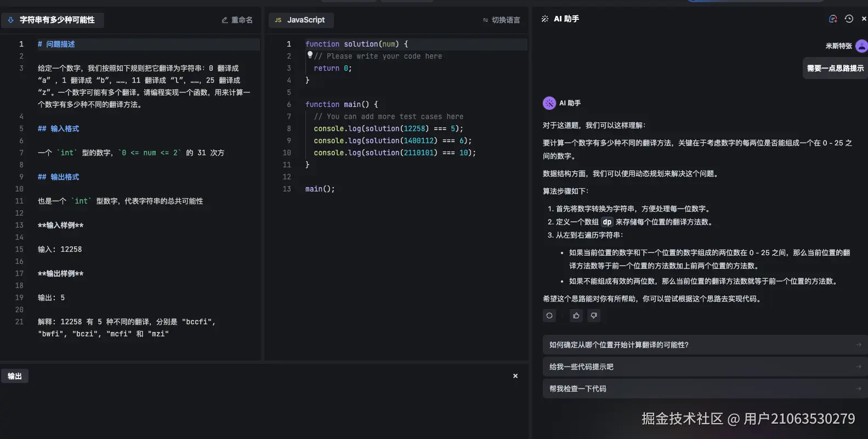This screenshot has height=439, width=868.
Task: Give thumbs up to AI answer
Action: pyautogui.click(x=576, y=316)
